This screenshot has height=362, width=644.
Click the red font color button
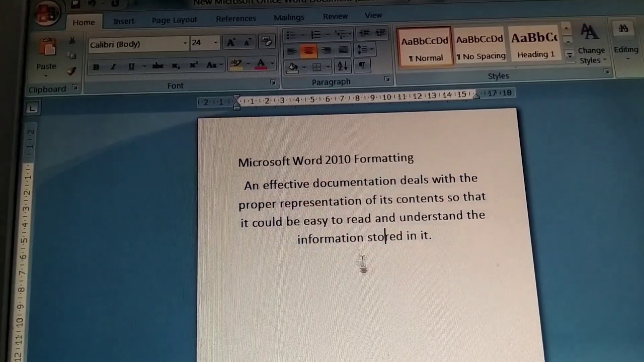[x=261, y=63]
